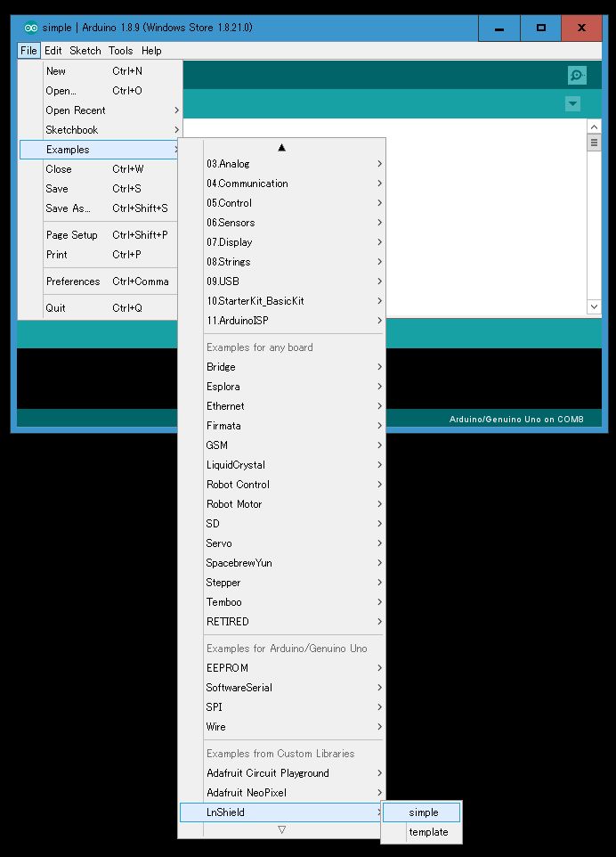The width and height of the screenshot is (616, 857).
Task: Expand 06.Sensors examples
Action: [282, 223]
